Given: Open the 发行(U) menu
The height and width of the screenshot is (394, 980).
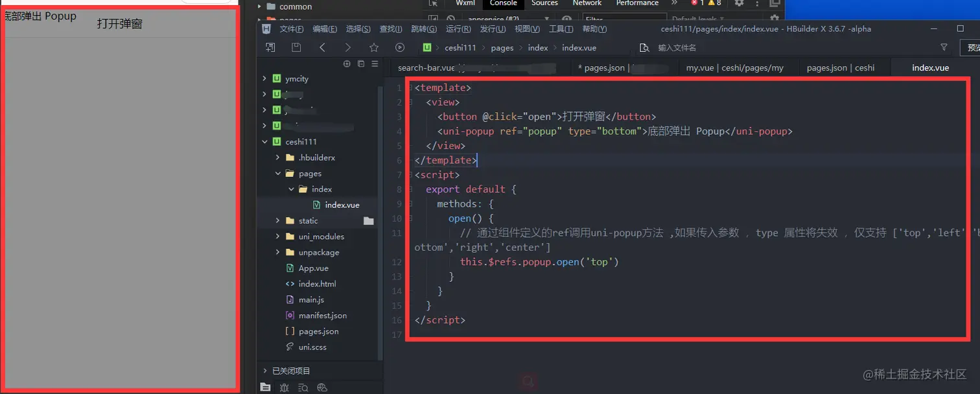Looking at the screenshot, I should tap(493, 29).
